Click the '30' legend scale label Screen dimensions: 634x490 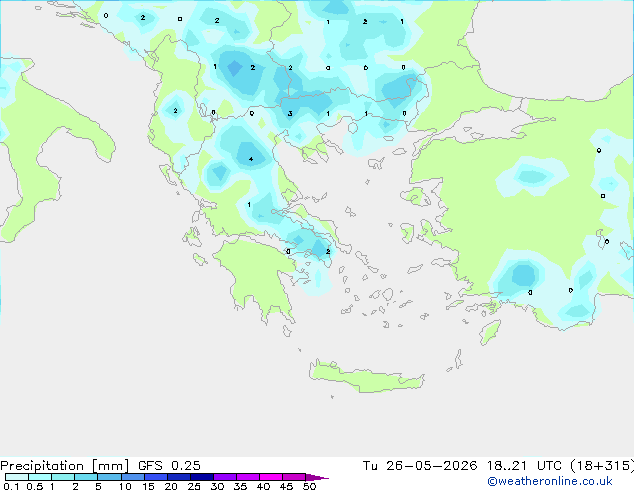(x=217, y=486)
